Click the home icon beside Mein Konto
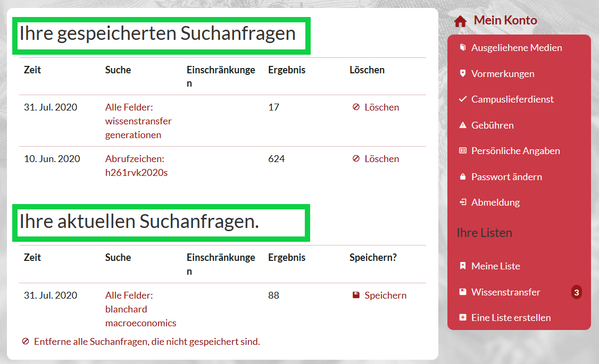The height and width of the screenshot is (364, 599). pyautogui.click(x=460, y=21)
